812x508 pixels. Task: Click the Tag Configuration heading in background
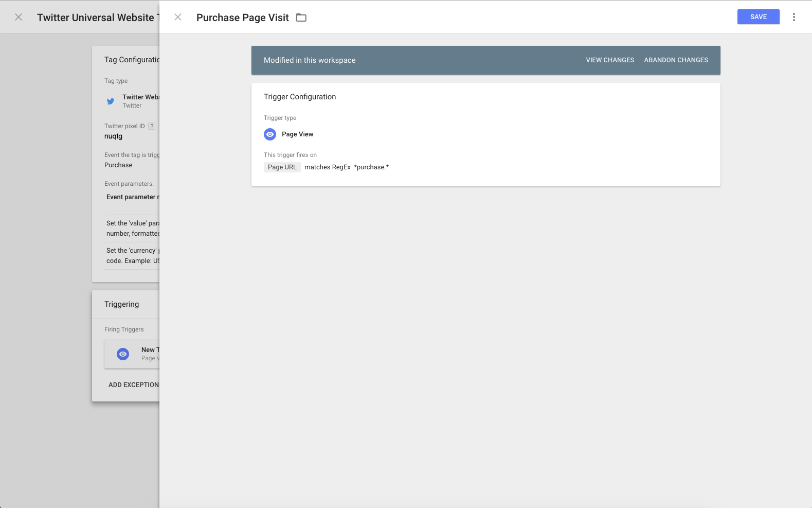coord(132,60)
